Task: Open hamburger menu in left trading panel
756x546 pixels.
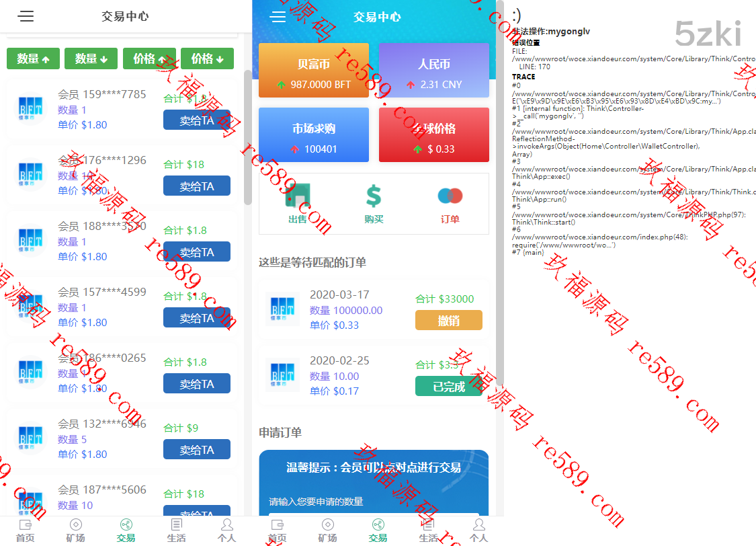Action: pos(26,16)
